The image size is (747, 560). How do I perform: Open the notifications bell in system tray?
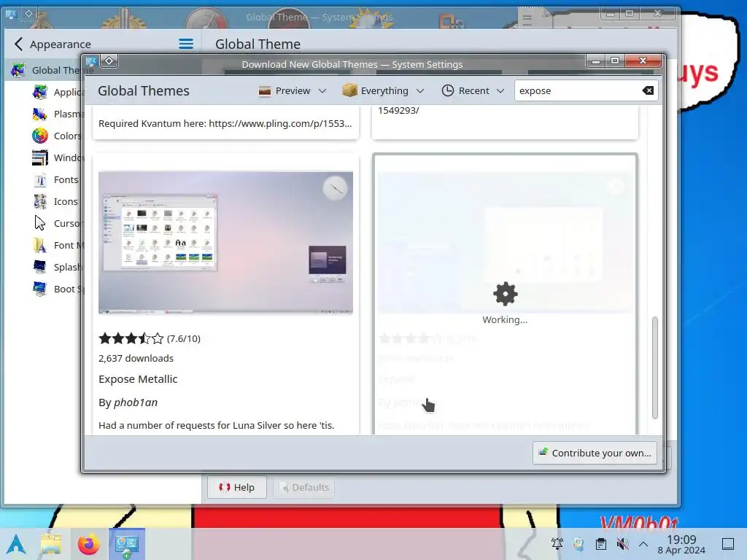[x=557, y=544]
